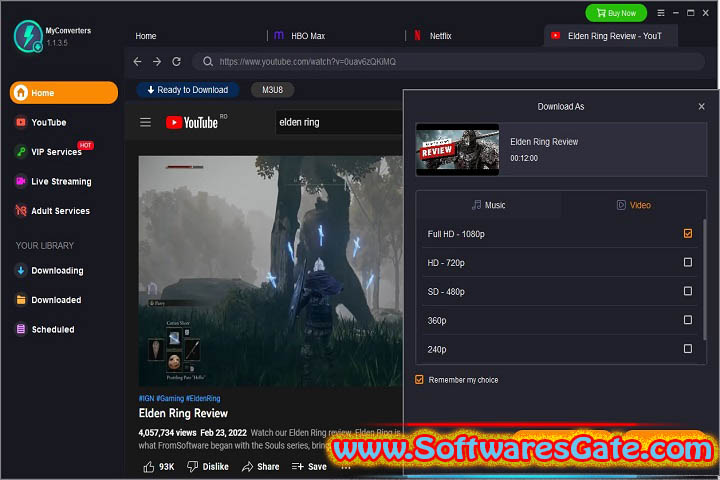This screenshot has width=720, height=480.
Task: Check the 360p quality option
Action: (687, 320)
